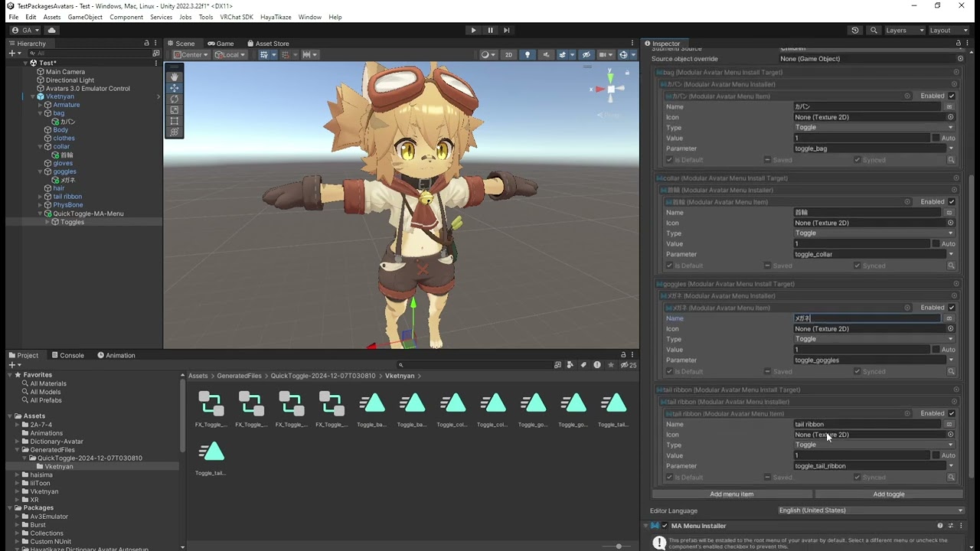This screenshot has height=551, width=980.
Task: Click the Add menu item button
Action: pyautogui.click(x=731, y=494)
